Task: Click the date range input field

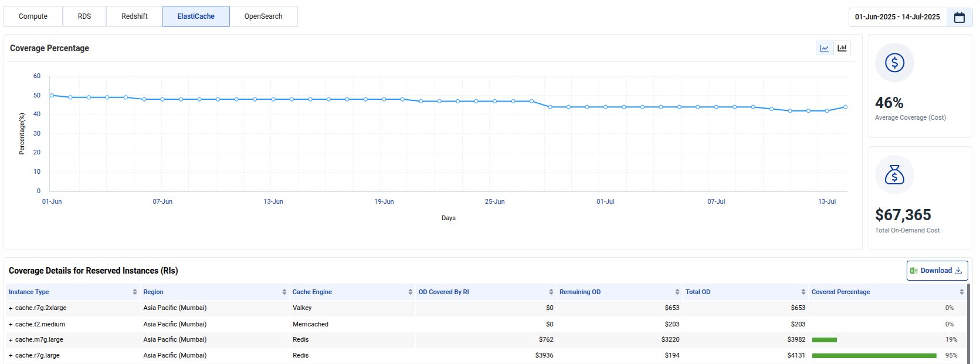Action: pos(897,17)
